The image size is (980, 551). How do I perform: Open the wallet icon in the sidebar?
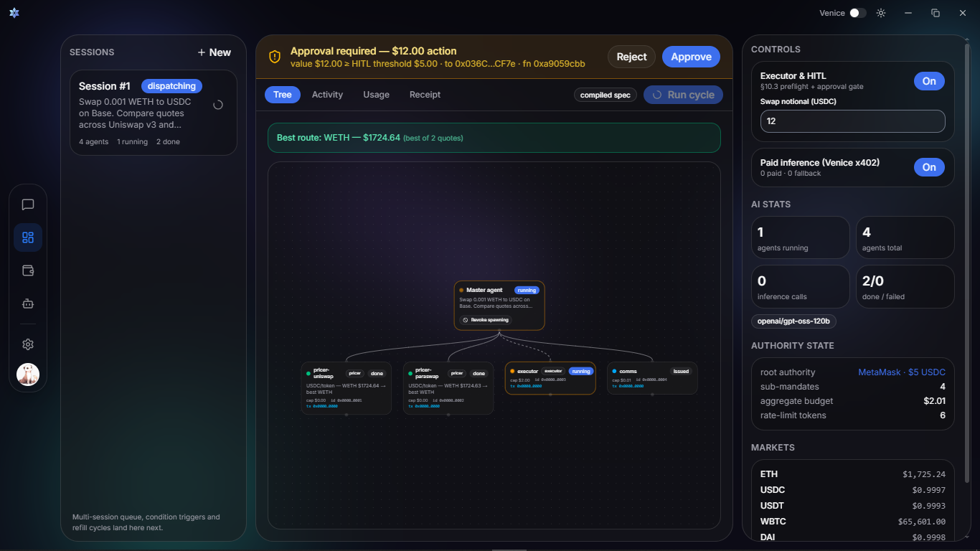pos(28,270)
